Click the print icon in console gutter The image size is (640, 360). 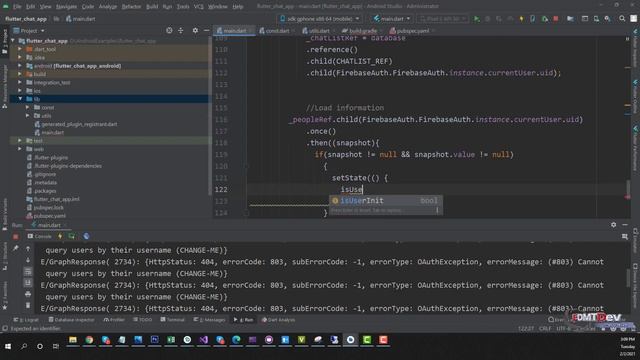(x=28, y=294)
